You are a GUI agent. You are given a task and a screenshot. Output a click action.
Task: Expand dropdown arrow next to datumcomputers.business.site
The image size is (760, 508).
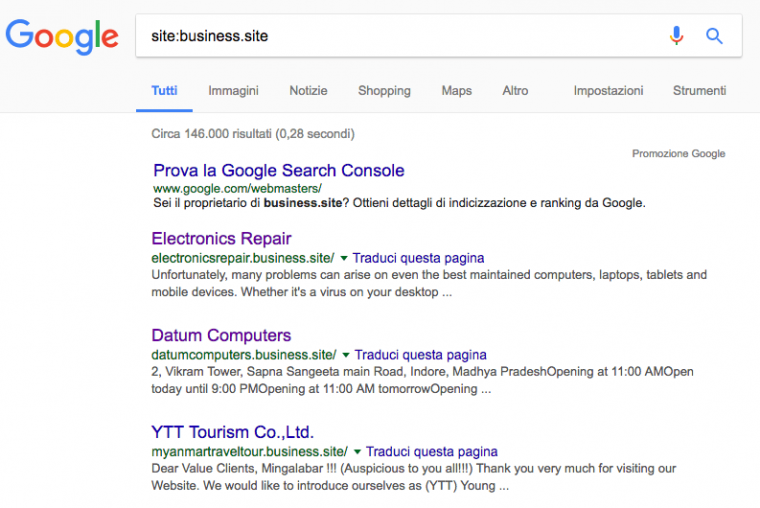pos(346,355)
